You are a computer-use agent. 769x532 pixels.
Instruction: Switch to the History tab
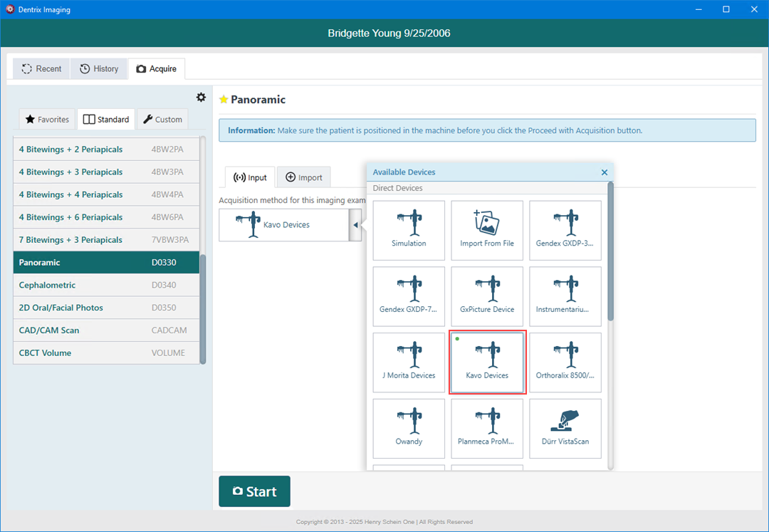(x=99, y=69)
